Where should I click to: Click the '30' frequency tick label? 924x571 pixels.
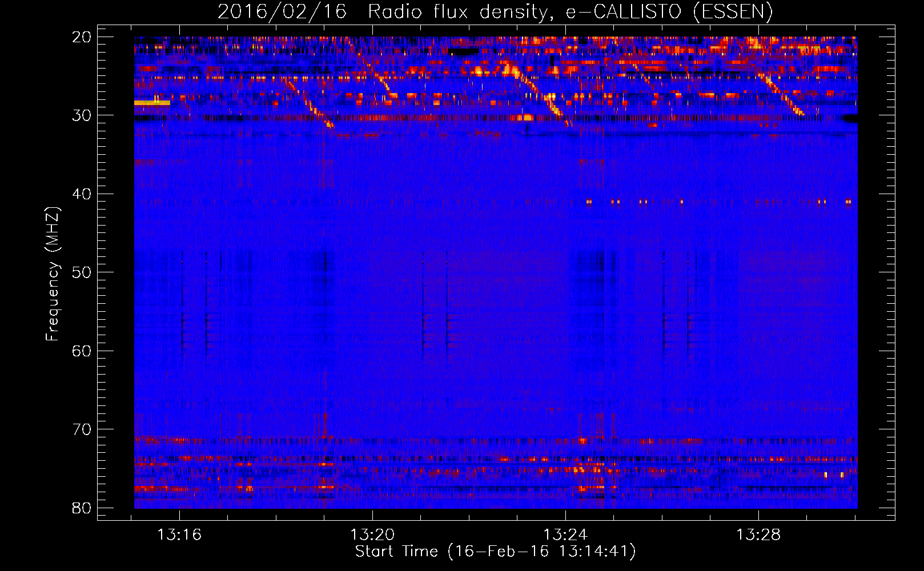tap(82, 115)
